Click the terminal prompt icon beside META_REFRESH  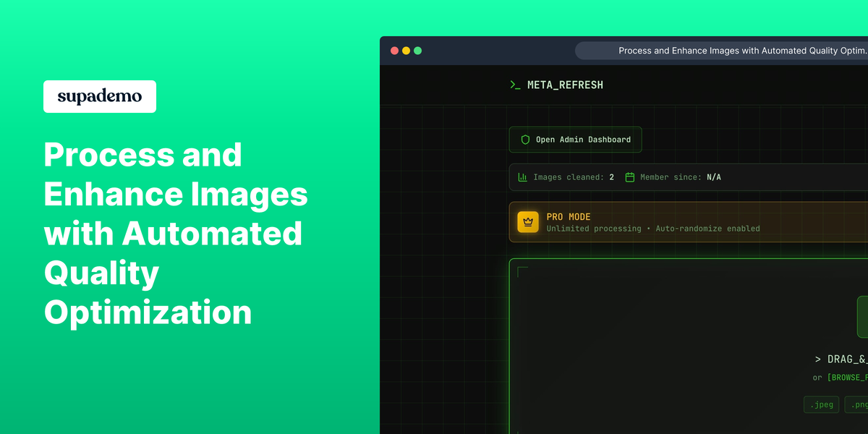(x=515, y=85)
